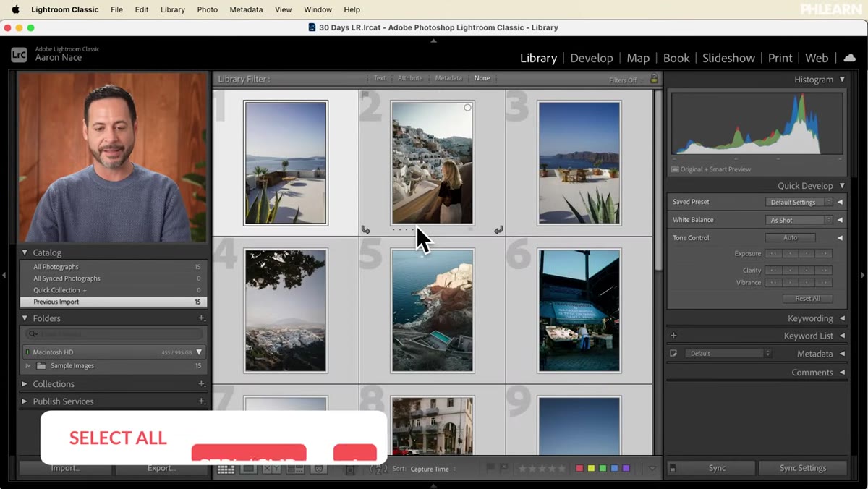Screen dimensions: 868x489
Task: Enable the Attribute library filter
Action: [410, 78]
